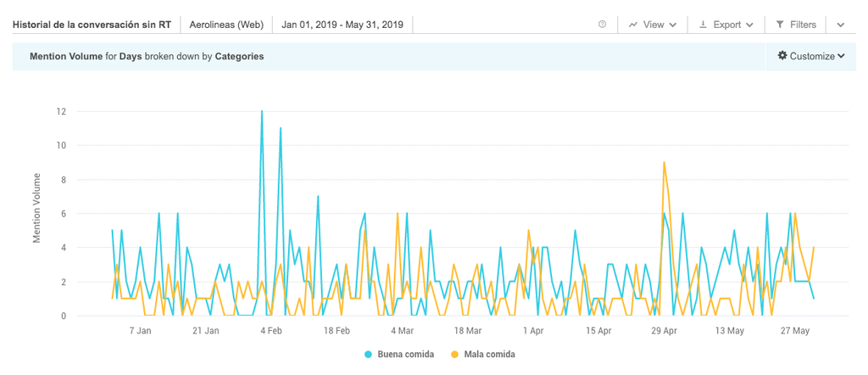Viewport: 868px width, 375px height.
Task: Expand the Export dropdown
Action: (727, 25)
